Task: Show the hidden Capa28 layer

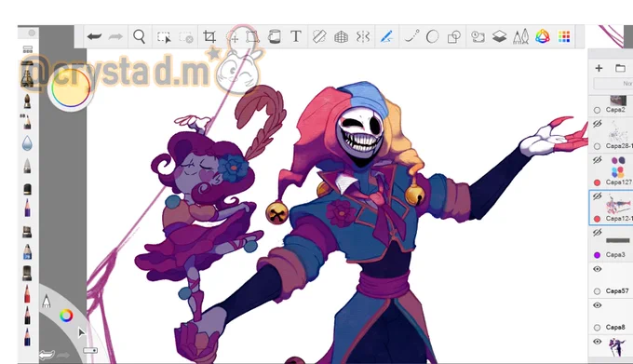Action: click(x=598, y=124)
